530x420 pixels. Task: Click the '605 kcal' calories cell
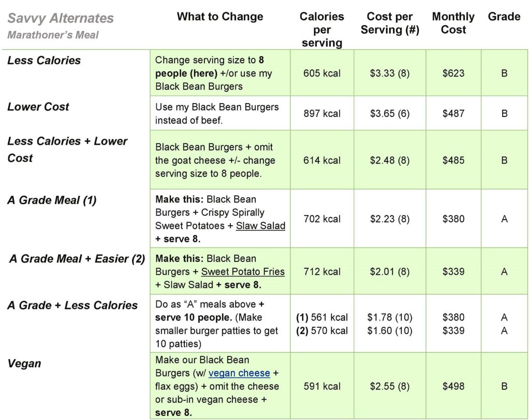click(x=321, y=73)
